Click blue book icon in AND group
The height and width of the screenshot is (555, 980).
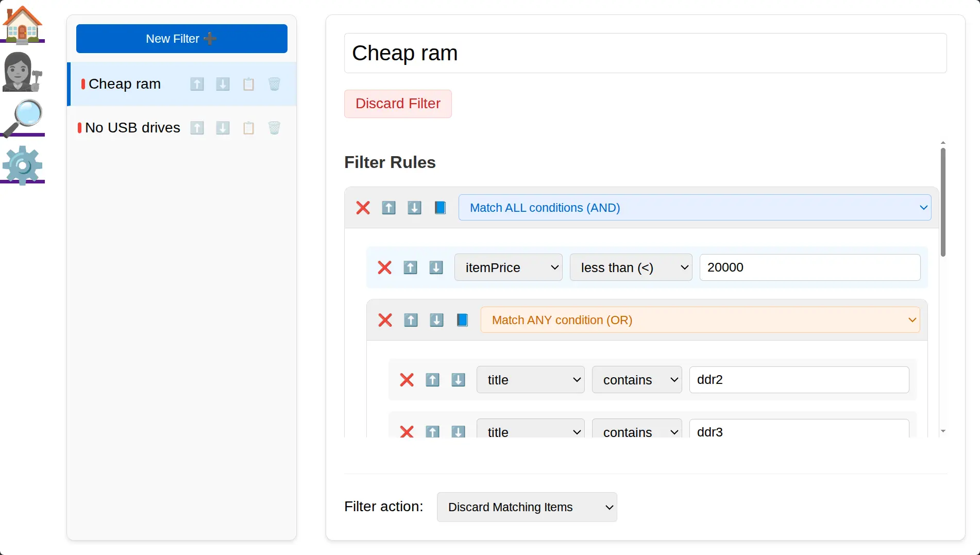coord(440,208)
